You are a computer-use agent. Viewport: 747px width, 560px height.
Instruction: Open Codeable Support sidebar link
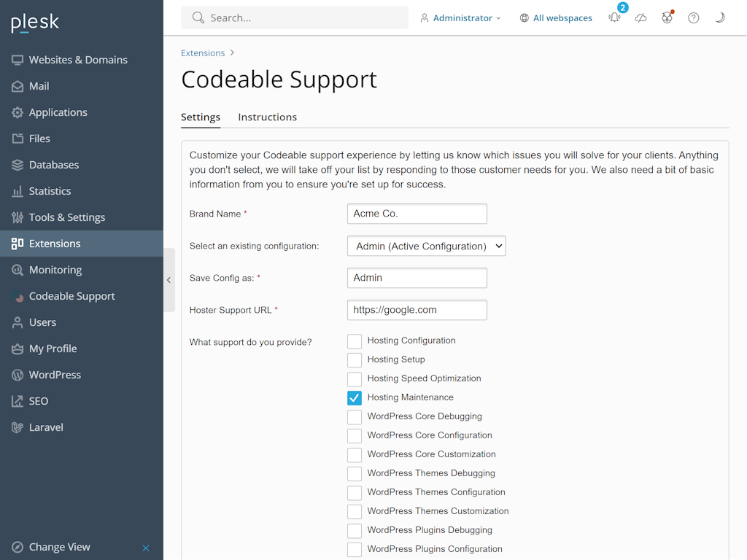pyautogui.click(x=82, y=296)
